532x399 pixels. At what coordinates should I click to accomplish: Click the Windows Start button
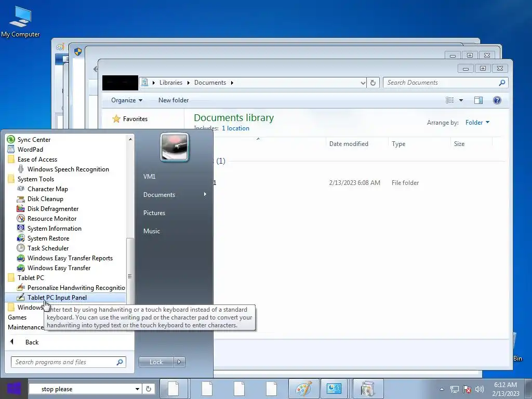tap(14, 389)
